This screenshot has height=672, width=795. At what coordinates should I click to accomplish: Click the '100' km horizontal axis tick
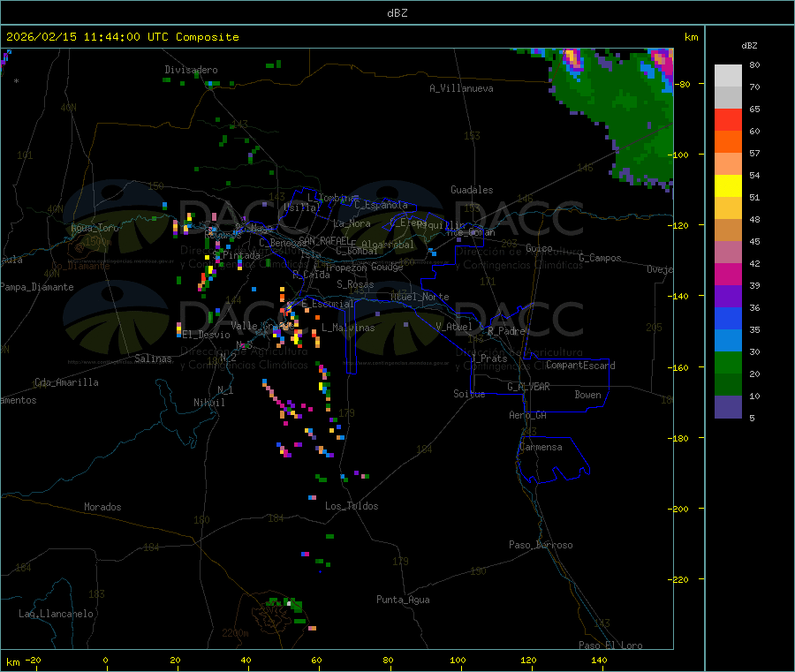click(x=458, y=661)
